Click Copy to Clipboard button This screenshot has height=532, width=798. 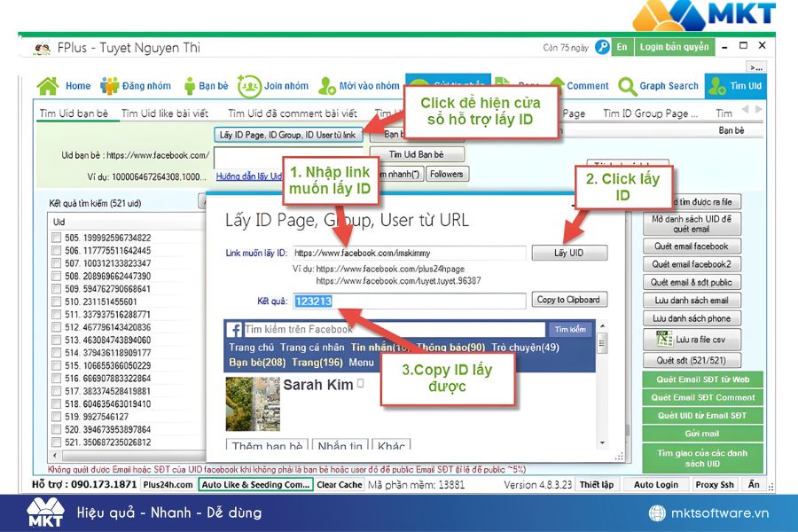coord(568,300)
